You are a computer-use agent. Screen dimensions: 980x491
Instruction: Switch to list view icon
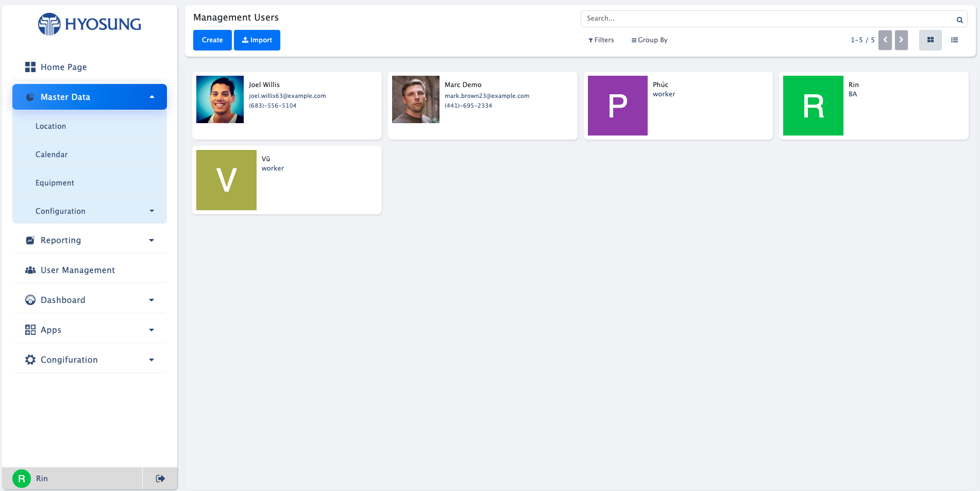[954, 40]
